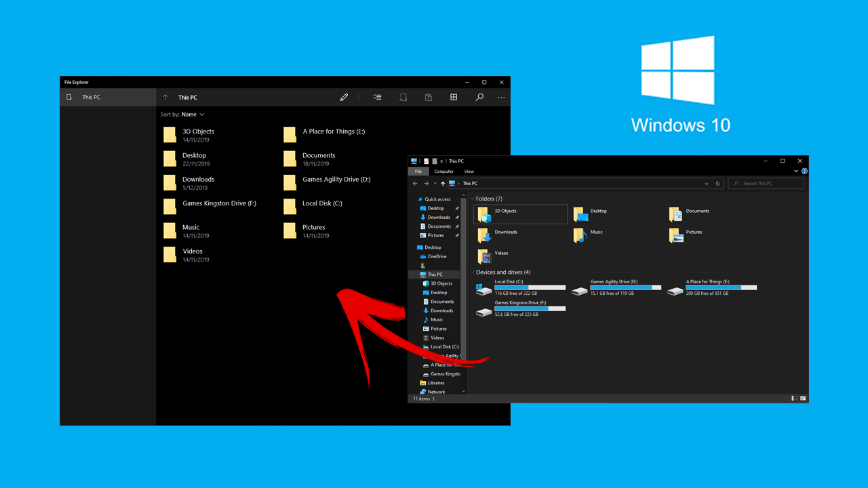Click the A Place for Things (E:) drive icon
Viewport: 868px width, 488px height.
[675, 289]
